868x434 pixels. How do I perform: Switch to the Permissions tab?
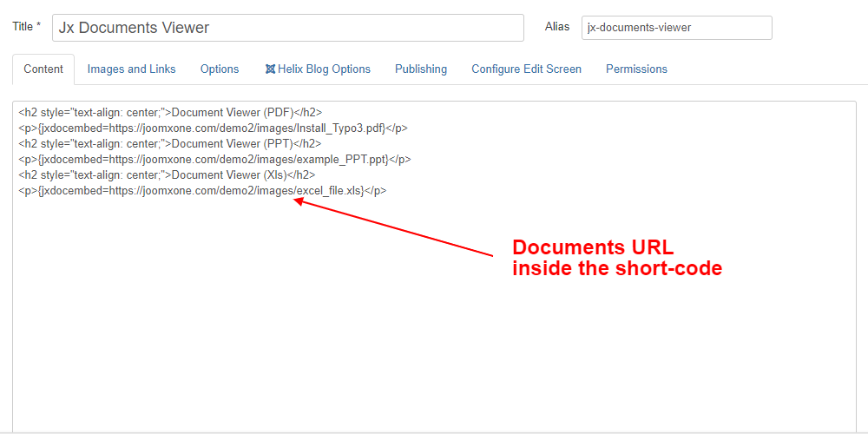coord(636,69)
